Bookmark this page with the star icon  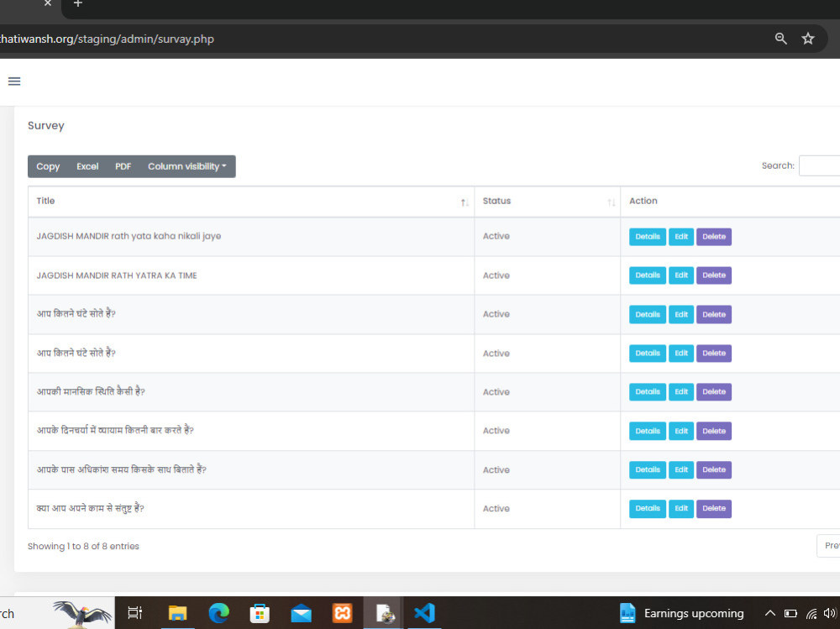808,39
